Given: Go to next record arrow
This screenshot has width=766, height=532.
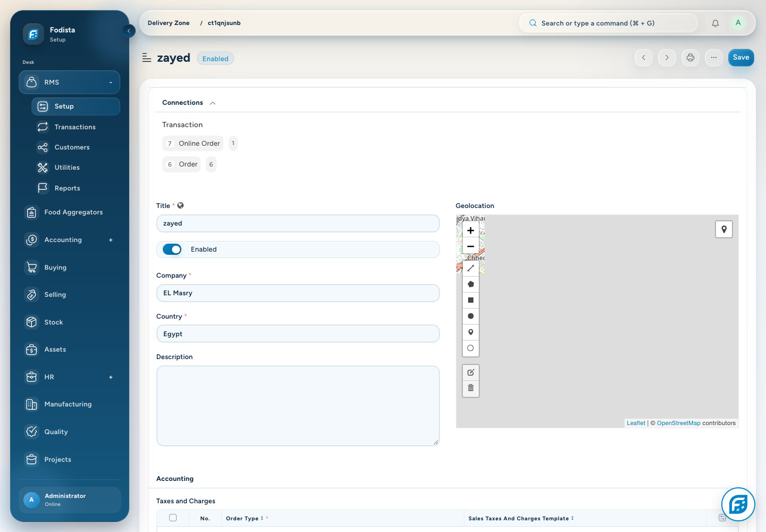Looking at the screenshot, I should [667, 57].
